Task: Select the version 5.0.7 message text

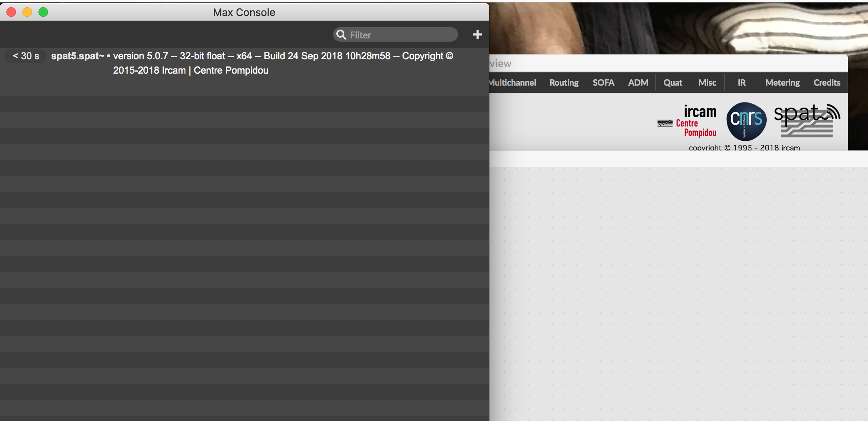Action: [x=283, y=63]
